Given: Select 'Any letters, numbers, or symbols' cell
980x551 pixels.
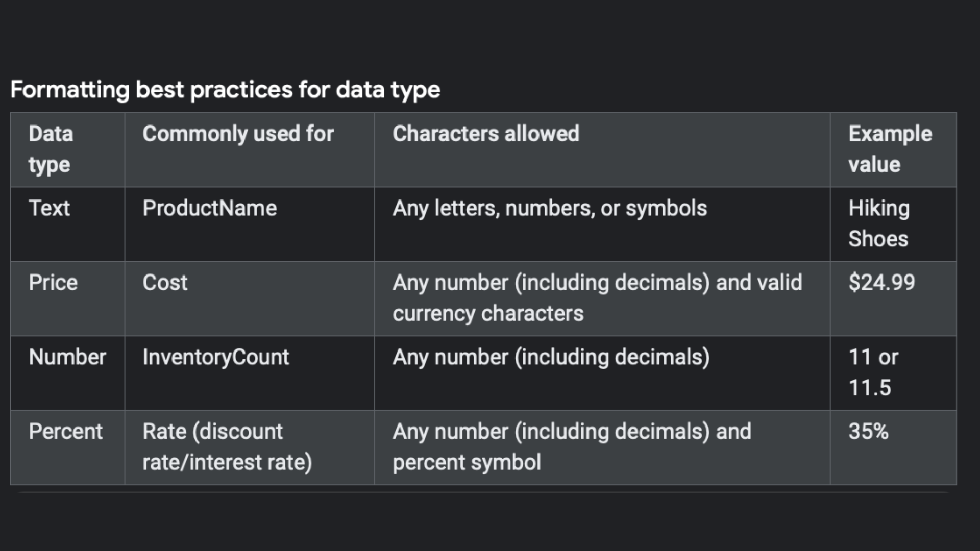Looking at the screenshot, I should [x=602, y=224].
